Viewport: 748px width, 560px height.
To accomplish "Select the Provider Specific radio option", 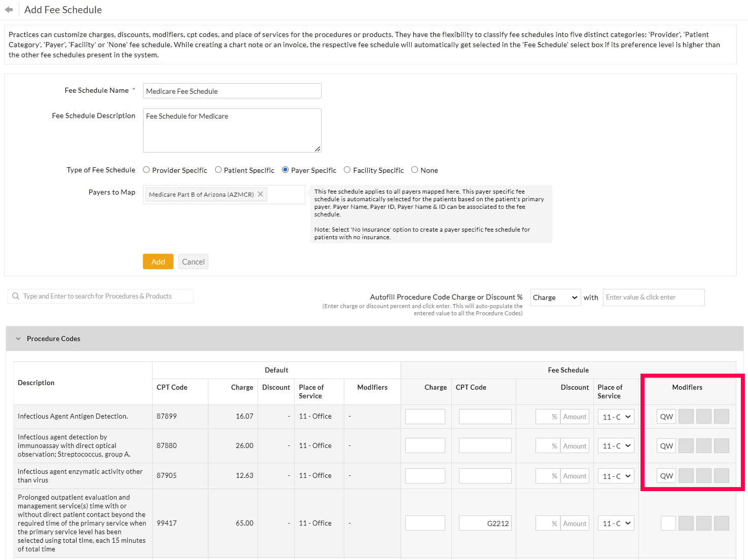I will tap(147, 170).
